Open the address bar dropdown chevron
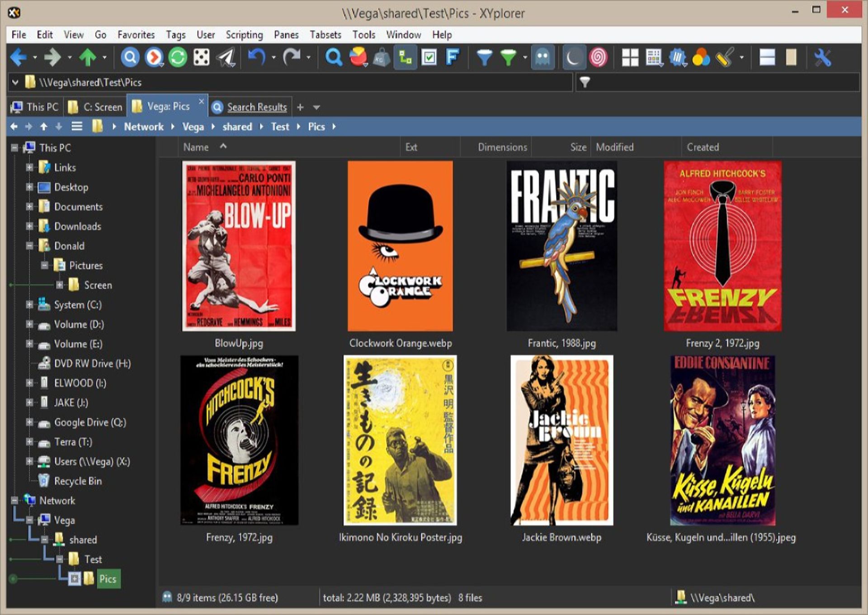The height and width of the screenshot is (615, 868). (15, 82)
